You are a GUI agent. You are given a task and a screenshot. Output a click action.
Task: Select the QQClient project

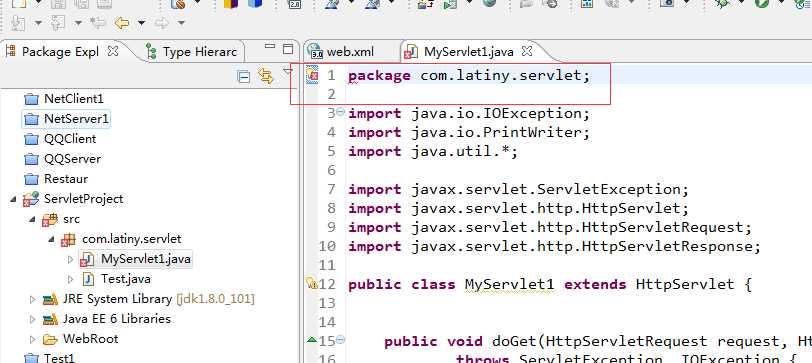tap(70, 139)
